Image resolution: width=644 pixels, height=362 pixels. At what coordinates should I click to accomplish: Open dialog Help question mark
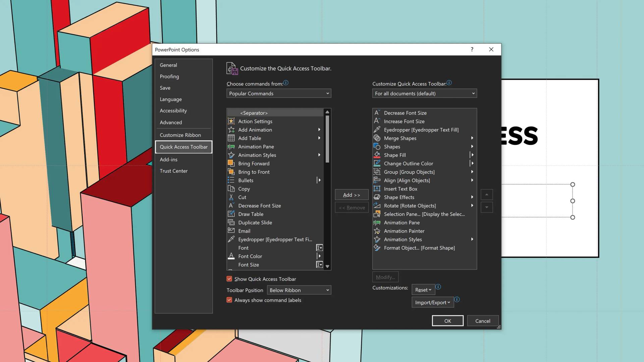[472, 49]
